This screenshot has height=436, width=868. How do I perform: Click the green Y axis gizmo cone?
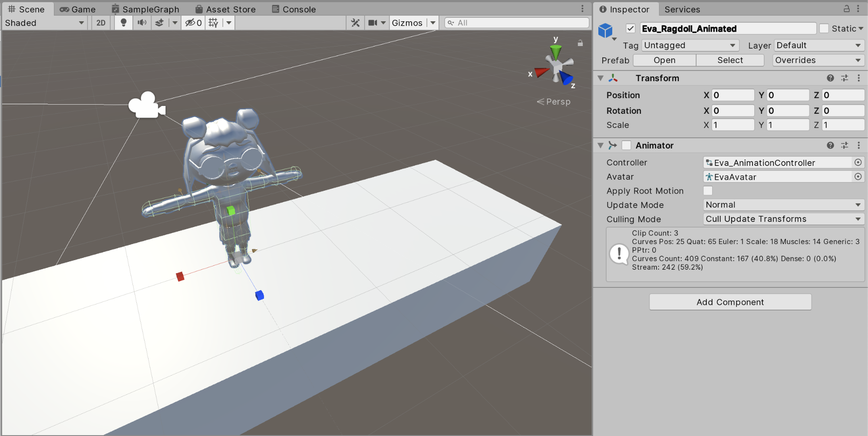tap(556, 52)
